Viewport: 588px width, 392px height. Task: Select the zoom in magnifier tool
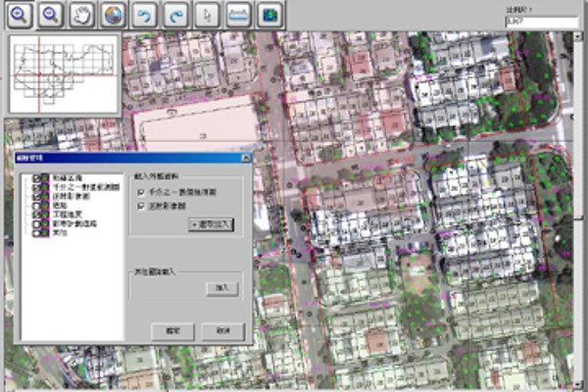pyautogui.click(x=20, y=15)
